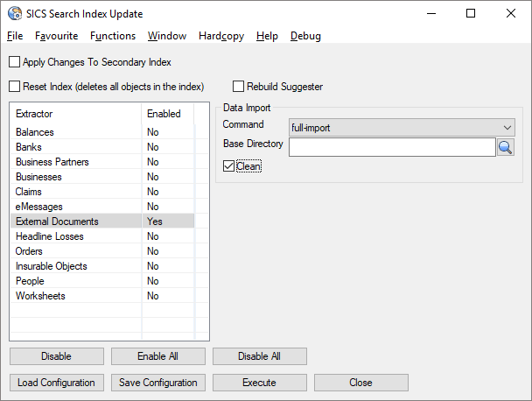Select the Insurable Objects row
532x401 pixels.
tap(102, 266)
